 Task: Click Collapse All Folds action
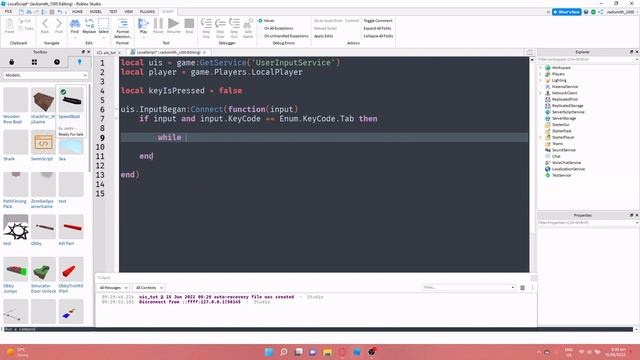pos(378,36)
